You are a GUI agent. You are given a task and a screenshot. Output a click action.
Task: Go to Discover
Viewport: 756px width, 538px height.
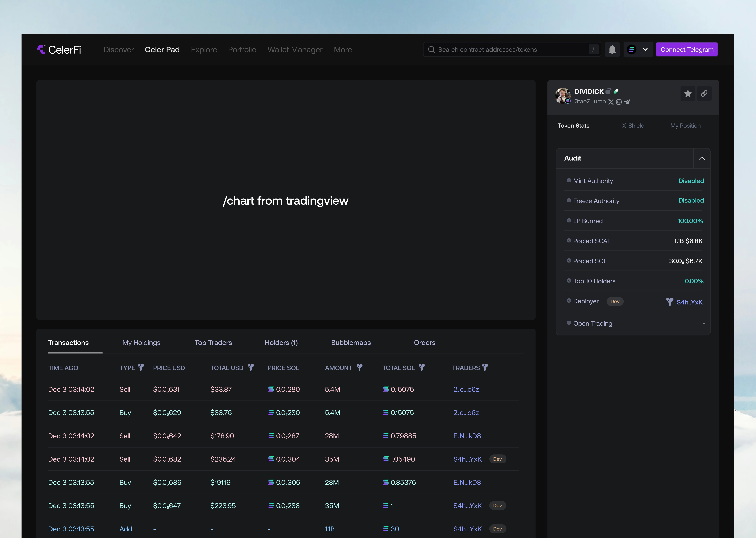[119, 50]
